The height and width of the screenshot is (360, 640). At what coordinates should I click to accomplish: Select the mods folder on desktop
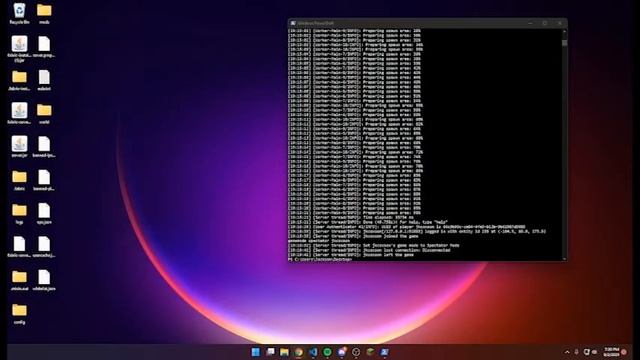[x=44, y=13]
